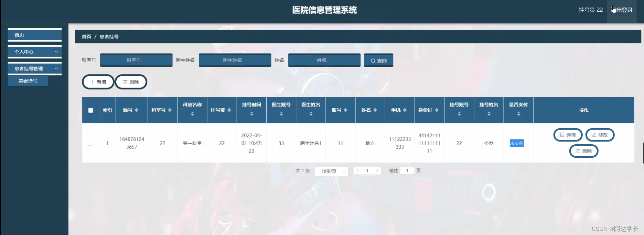
Task: Focus the 医生姓名 search field
Action: pyautogui.click(x=235, y=60)
